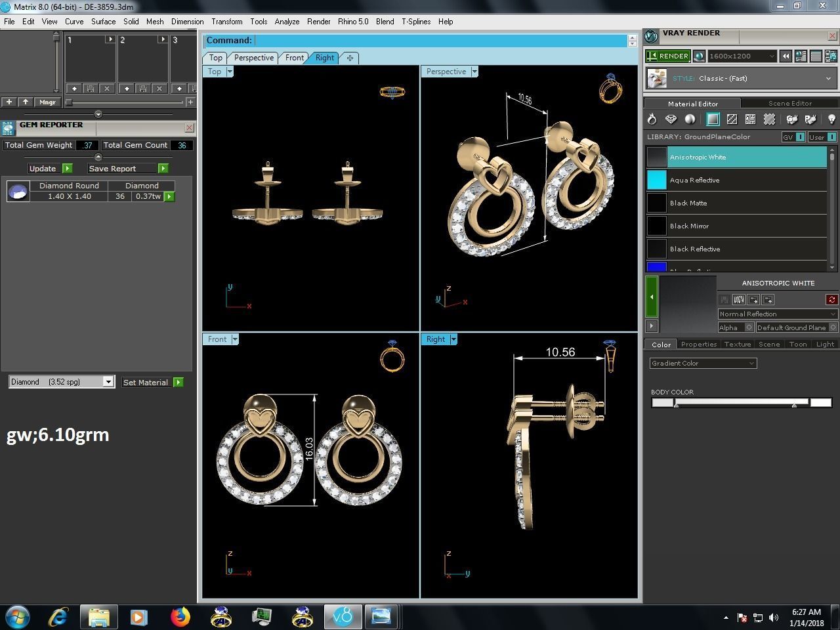This screenshot has height=630, width=840.
Task: Open Firefox from the taskbar
Action: tap(180, 617)
